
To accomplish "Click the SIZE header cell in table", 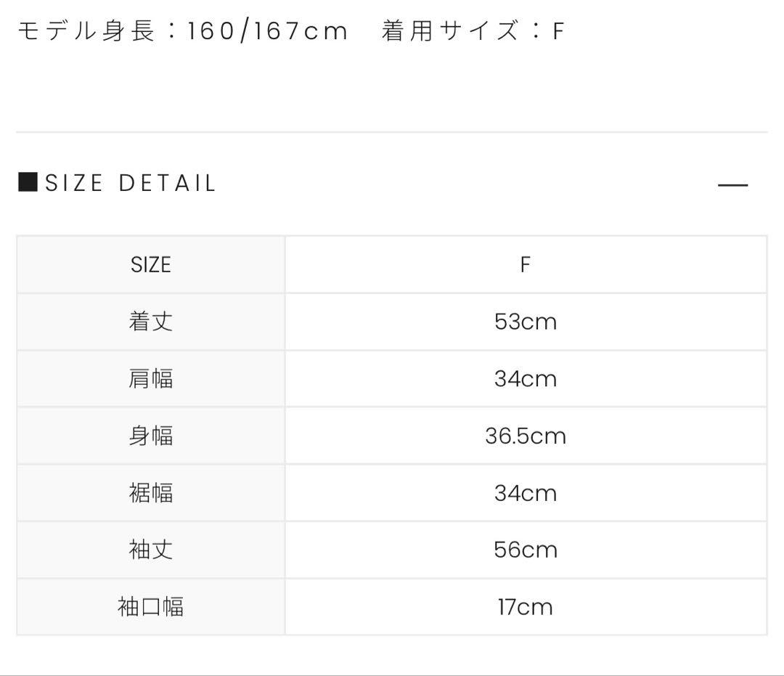I will pyautogui.click(x=150, y=264).
